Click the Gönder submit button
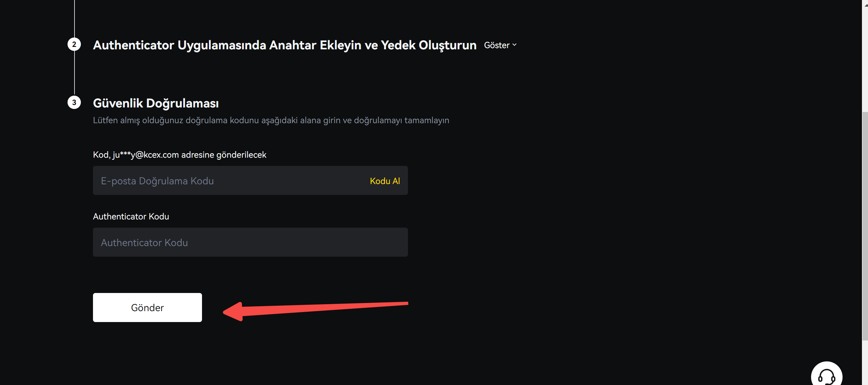 (x=147, y=308)
